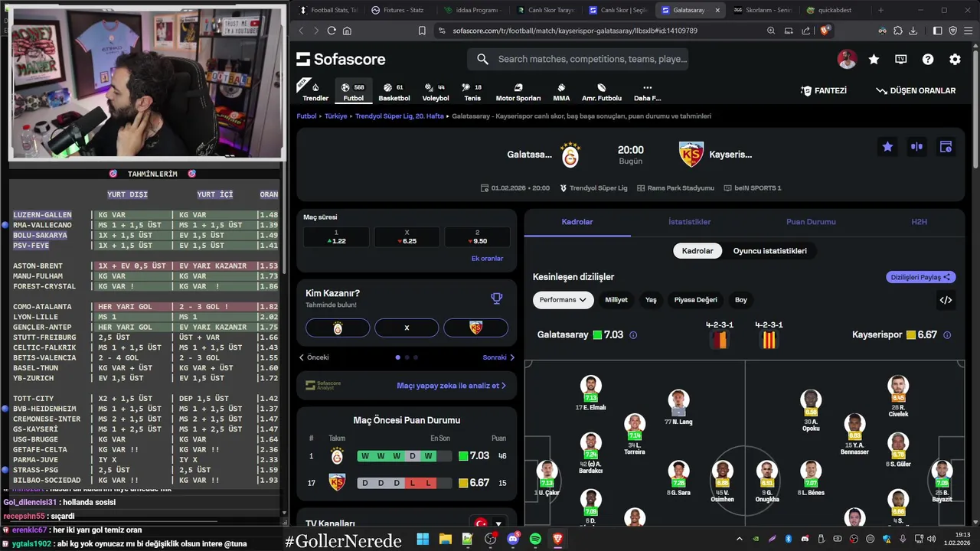Open match comparison icon next to star
This screenshot has width=980, height=551.
pyautogui.click(x=916, y=147)
